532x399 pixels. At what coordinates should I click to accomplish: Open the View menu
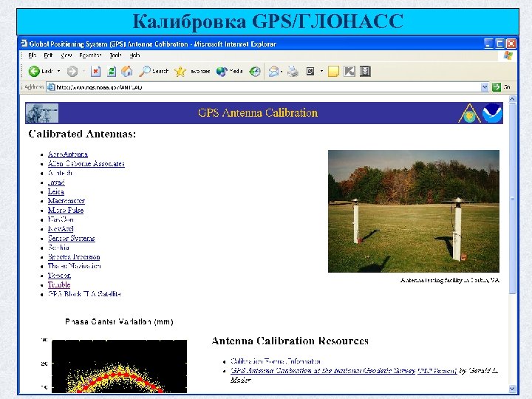[66, 55]
